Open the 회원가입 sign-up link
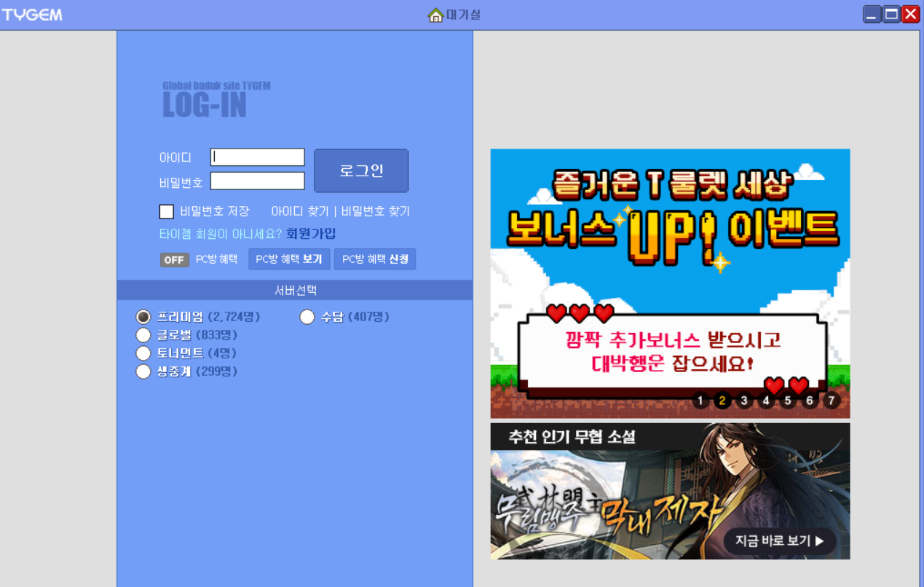 pos(311,234)
